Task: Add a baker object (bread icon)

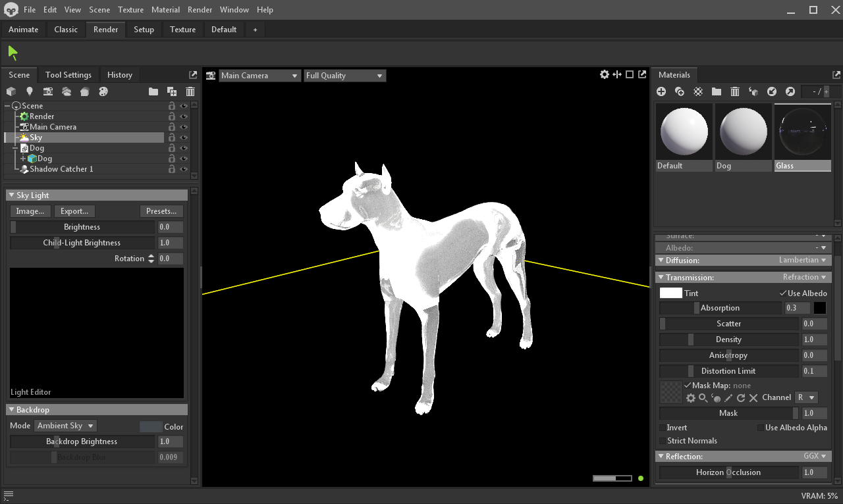Action: [85, 91]
